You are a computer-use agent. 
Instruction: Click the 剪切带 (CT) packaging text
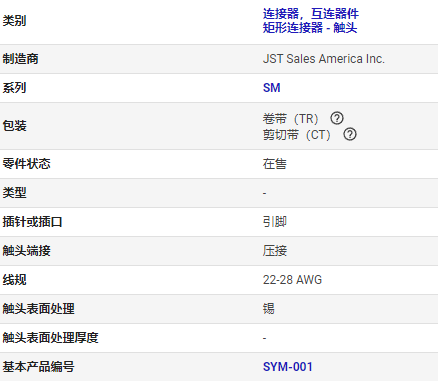[297, 135]
